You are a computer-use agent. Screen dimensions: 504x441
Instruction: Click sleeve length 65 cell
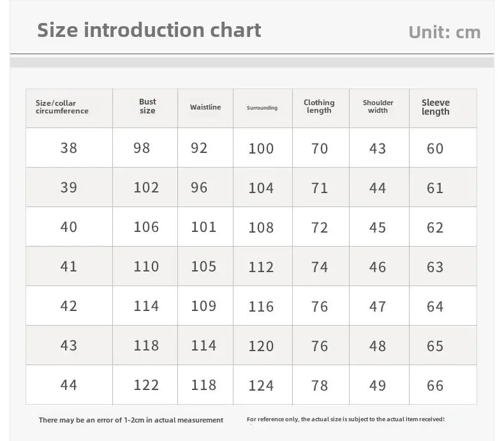443,345
